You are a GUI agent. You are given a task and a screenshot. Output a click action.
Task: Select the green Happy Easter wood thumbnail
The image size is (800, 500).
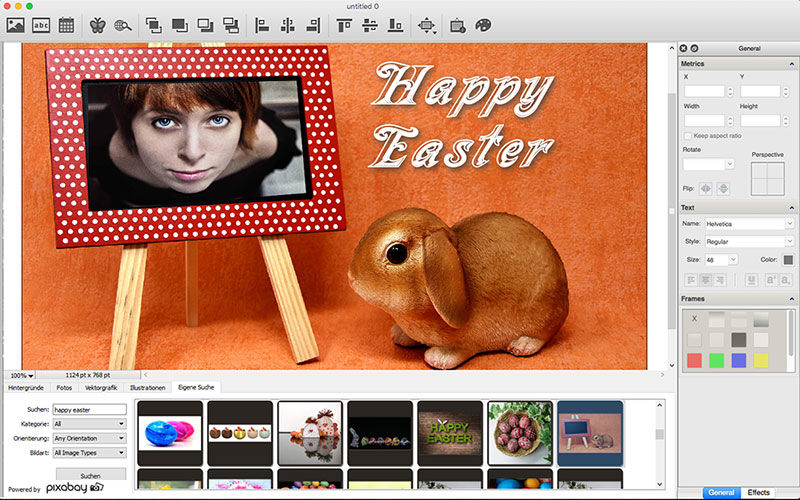[450, 433]
